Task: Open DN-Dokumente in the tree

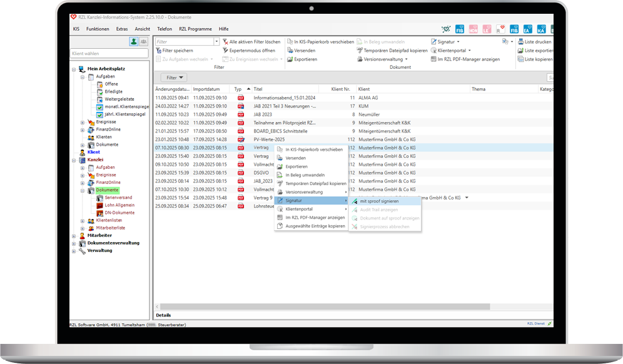Action: coord(119,213)
